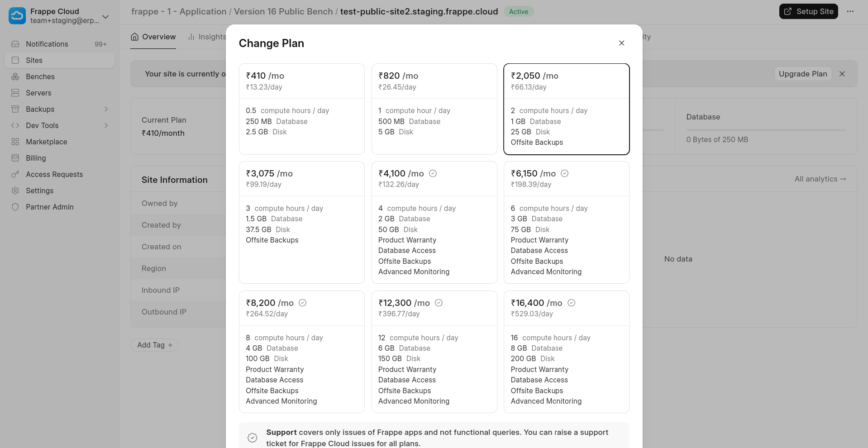Image resolution: width=868 pixels, height=448 pixels.
Task: Switch to the Overview tab
Action: 153,37
